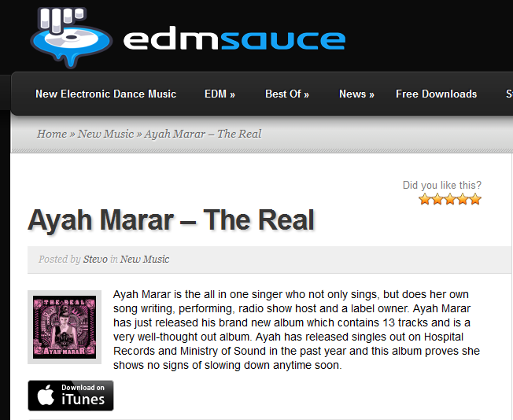Click the Download on iTunes badge
513x420 pixels.
point(71,395)
